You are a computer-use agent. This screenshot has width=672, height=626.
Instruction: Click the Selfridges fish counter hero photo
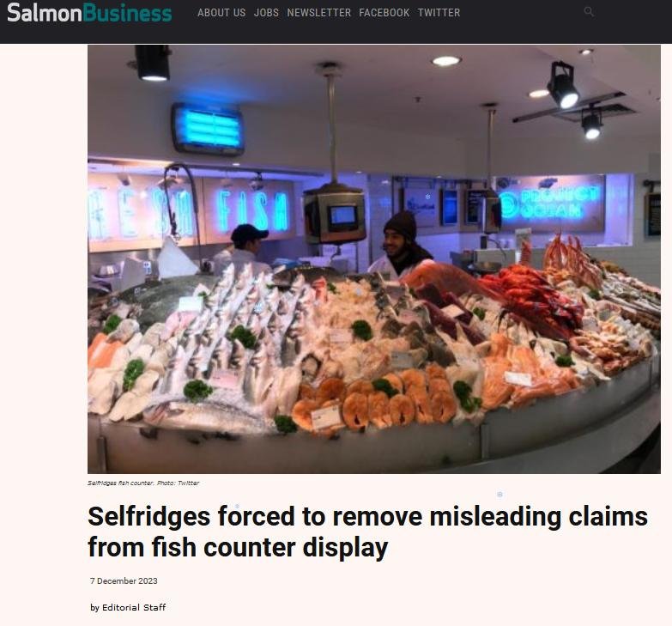(373, 259)
